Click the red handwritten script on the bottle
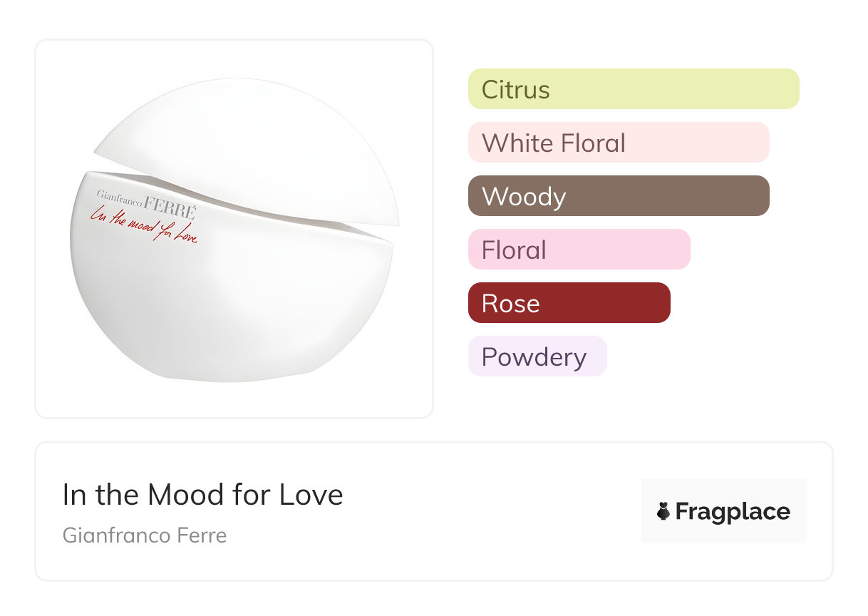This screenshot has width=868, height=616. pyautogui.click(x=143, y=225)
